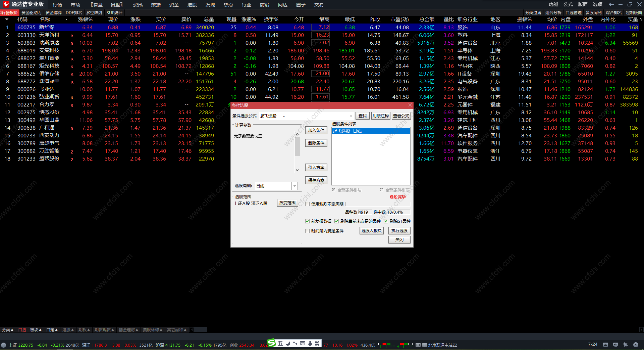This screenshot has width=644, height=350.
Task: Click the camera icon before 北京联通主站Z2
Action: (x=418, y=345)
